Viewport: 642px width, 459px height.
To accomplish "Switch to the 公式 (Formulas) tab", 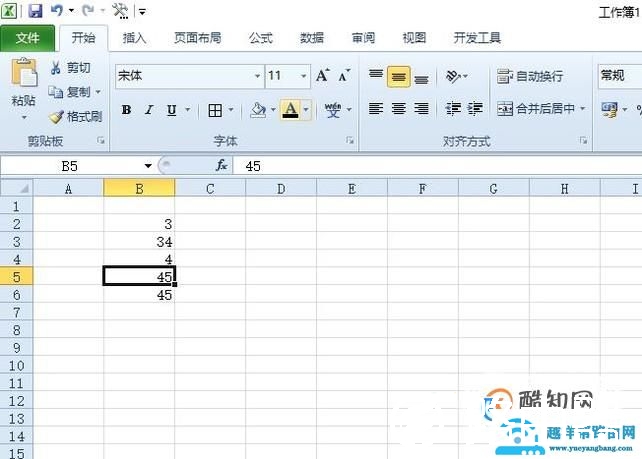I will 260,38.
